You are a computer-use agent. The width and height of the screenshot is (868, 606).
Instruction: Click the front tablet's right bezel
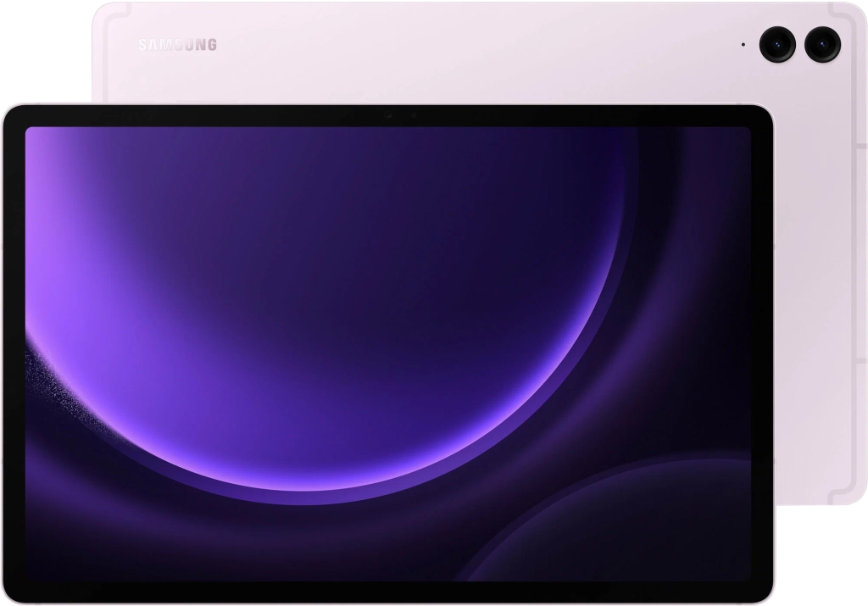click(x=762, y=356)
